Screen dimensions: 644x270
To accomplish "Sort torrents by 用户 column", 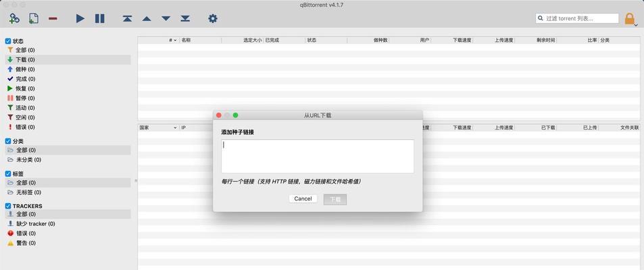I will (x=410, y=40).
